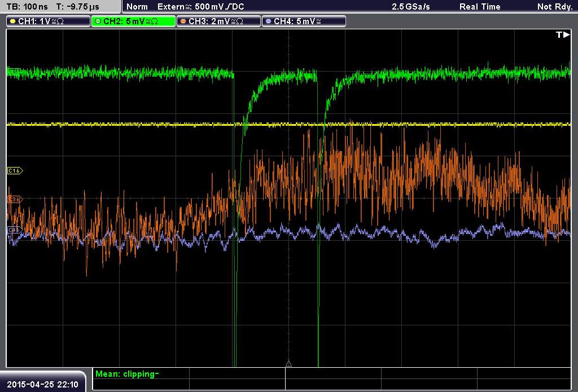The height and width of the screenshot is (392, 578).
Task: Select the CH3: 2mV channel tab
Action: [x=218, y=21]
